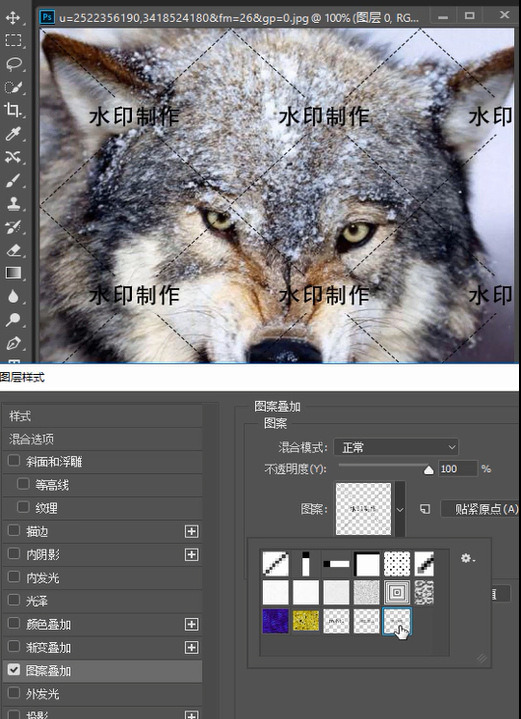Select the 内发光 row label

point(43,578)
